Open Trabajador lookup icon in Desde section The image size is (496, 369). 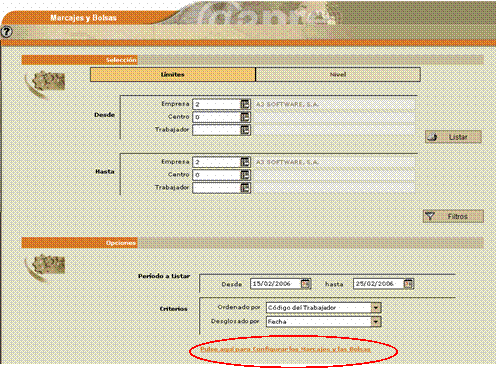[245, 130]
